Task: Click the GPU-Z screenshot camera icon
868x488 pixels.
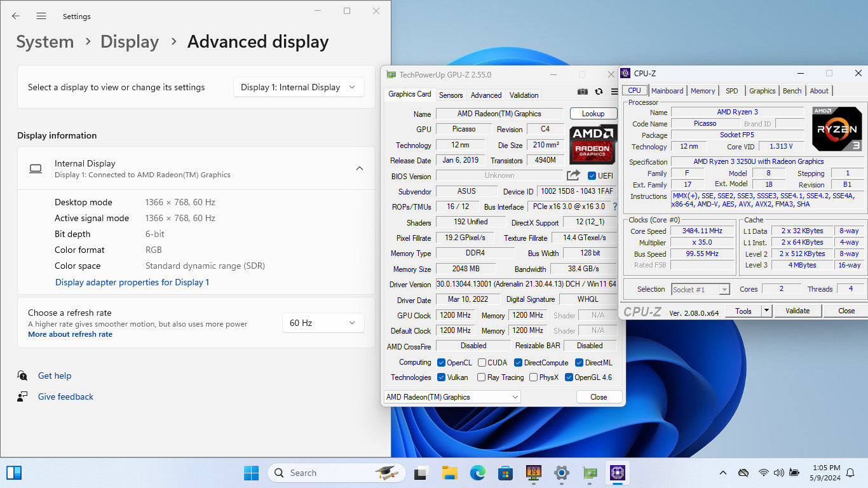Action: click(582, 91)
